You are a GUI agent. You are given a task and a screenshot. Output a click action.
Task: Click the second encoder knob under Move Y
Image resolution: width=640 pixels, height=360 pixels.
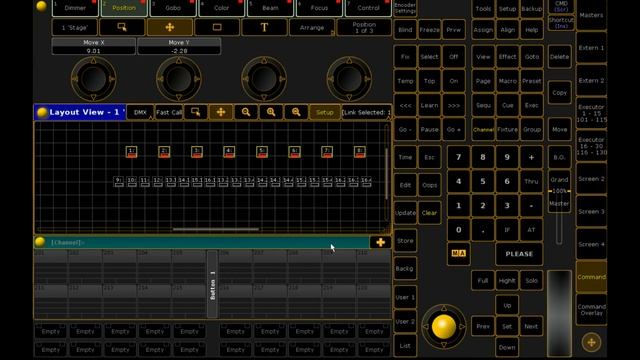click(x=178, y=79)
